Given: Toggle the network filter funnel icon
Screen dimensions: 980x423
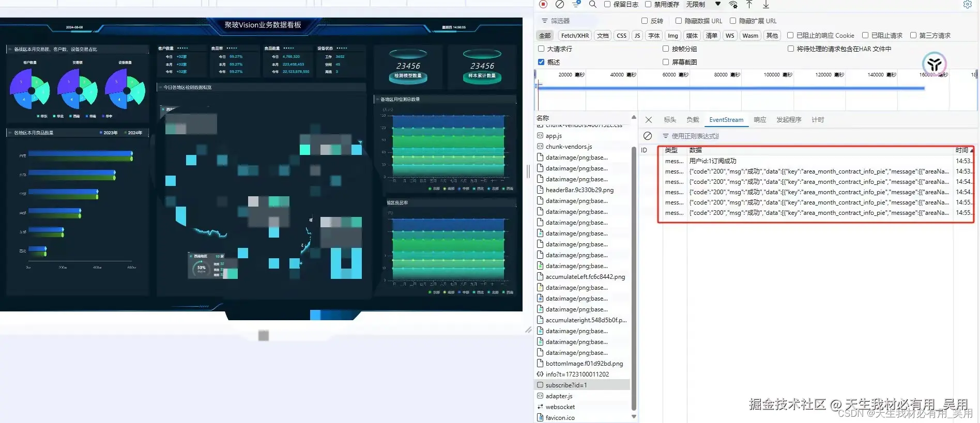Looking at the screenshot, I should [x=576, y=5].
